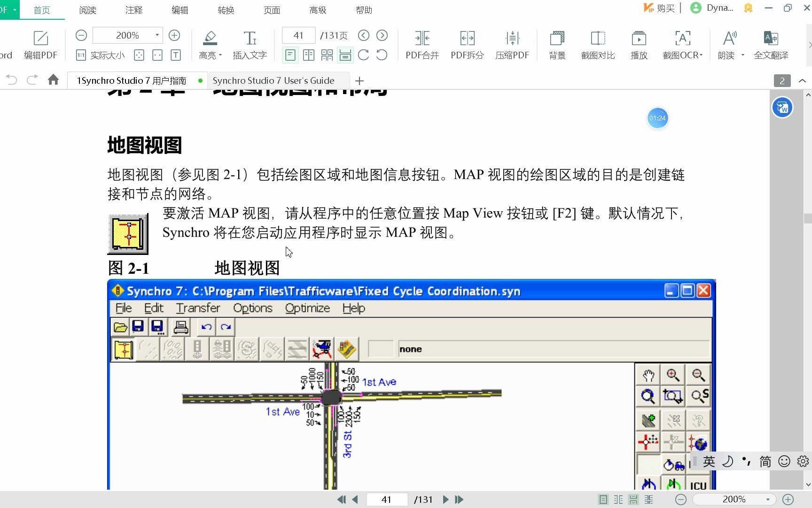Switch to the Page (页面) tab
The width and height of the screenshot is (812, 508).
pyautogui.click(x=272, y=10)
